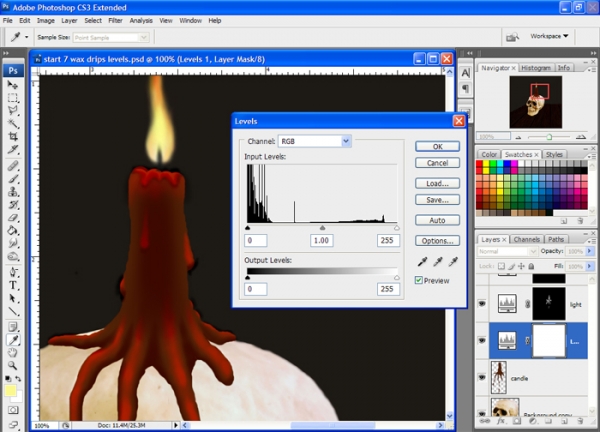Hide the Background copy layer
This screenshot has height=432, width=600.
(x=482, y=413)
